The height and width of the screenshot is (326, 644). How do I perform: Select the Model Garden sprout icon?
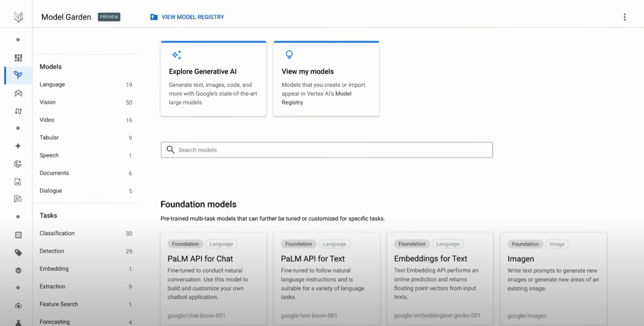coord(18,75)
